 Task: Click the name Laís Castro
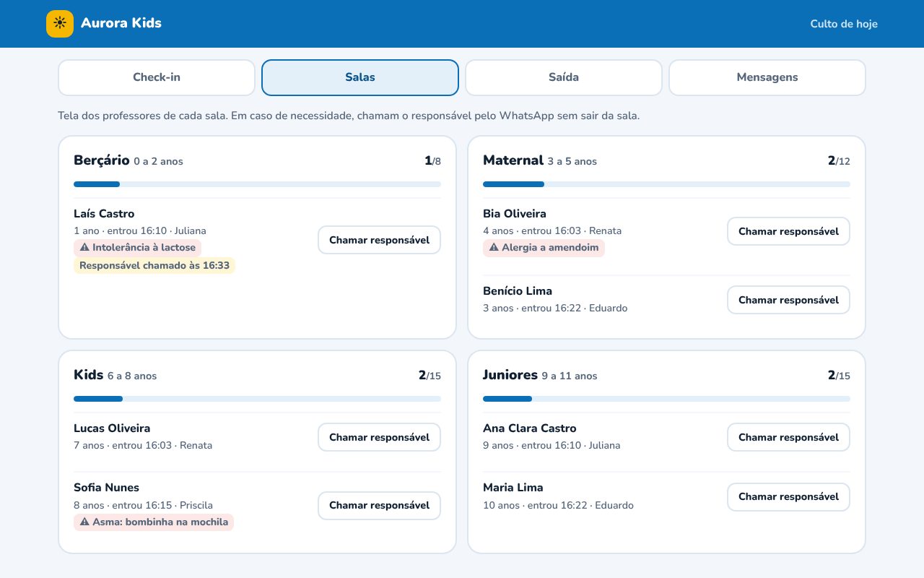coord(104,214)
